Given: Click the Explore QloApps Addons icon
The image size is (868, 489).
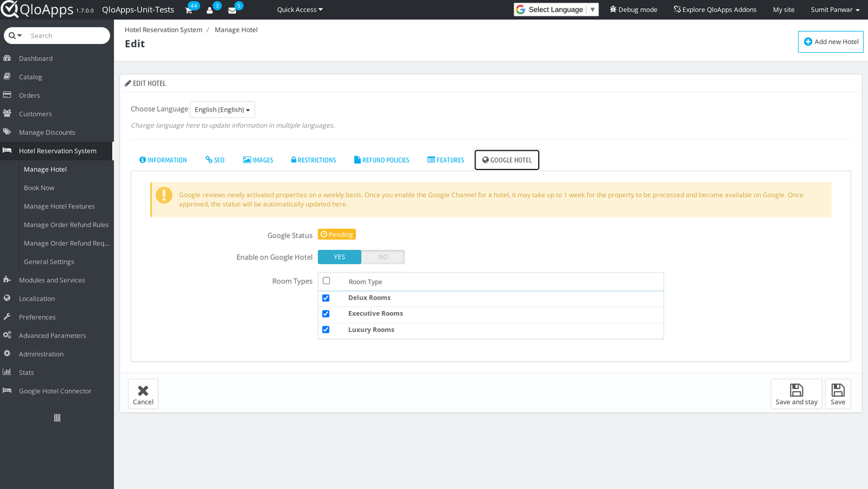Looking at the screenshot, I should tap(677, 9).
